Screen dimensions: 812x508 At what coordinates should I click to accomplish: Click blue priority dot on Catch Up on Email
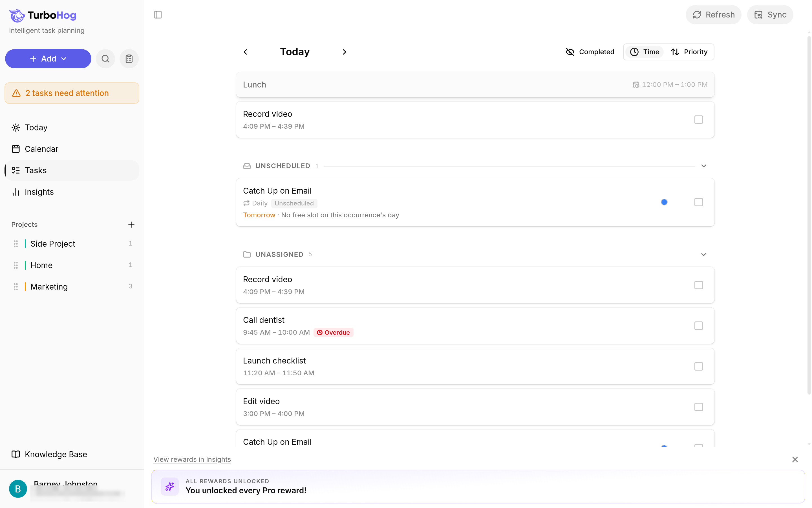664,202
